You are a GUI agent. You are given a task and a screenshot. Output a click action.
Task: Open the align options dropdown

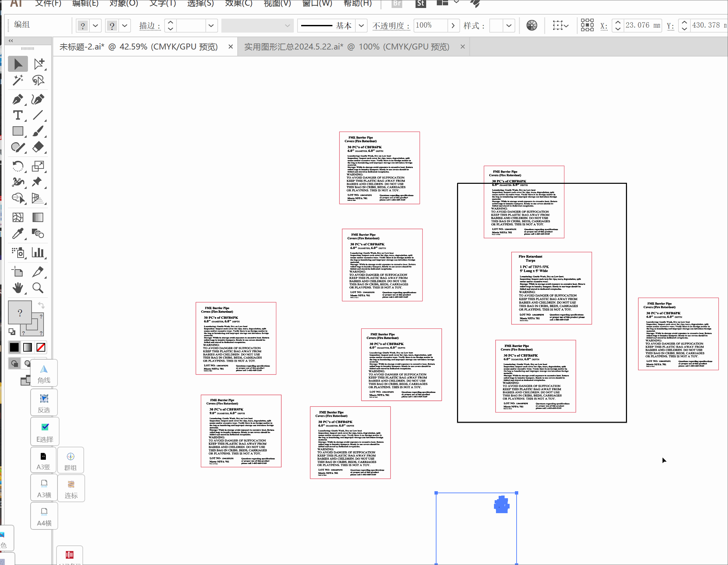click(x=561, y=25)
